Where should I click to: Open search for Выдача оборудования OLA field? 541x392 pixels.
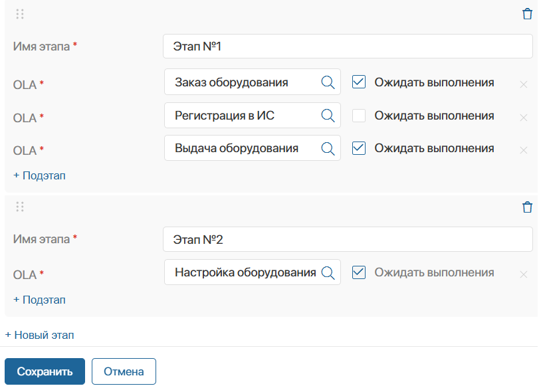click(x=328, y=148)
